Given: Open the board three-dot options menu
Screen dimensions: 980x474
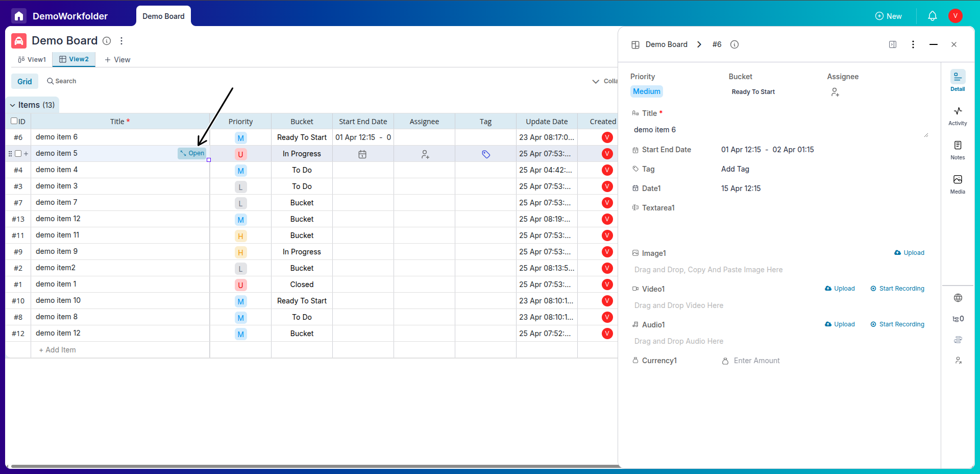Looking at the screenshot, I should pos(121,41).
